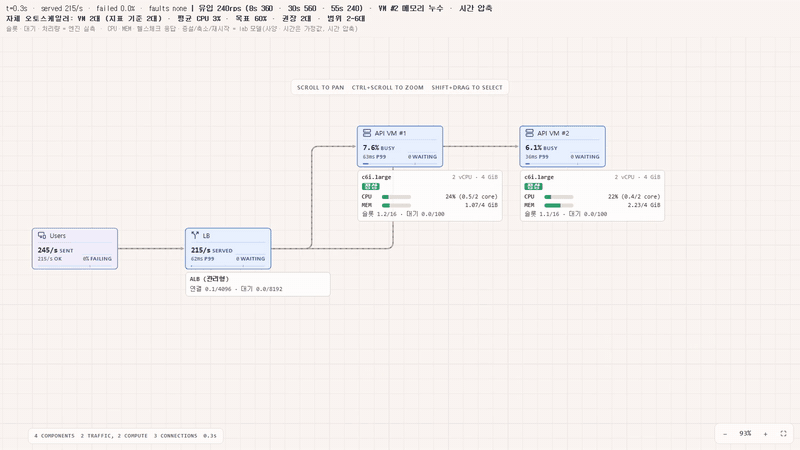Click "215/s OK" on Users node
The height and width of the screenshot is (450, 800).
(49, 259)
